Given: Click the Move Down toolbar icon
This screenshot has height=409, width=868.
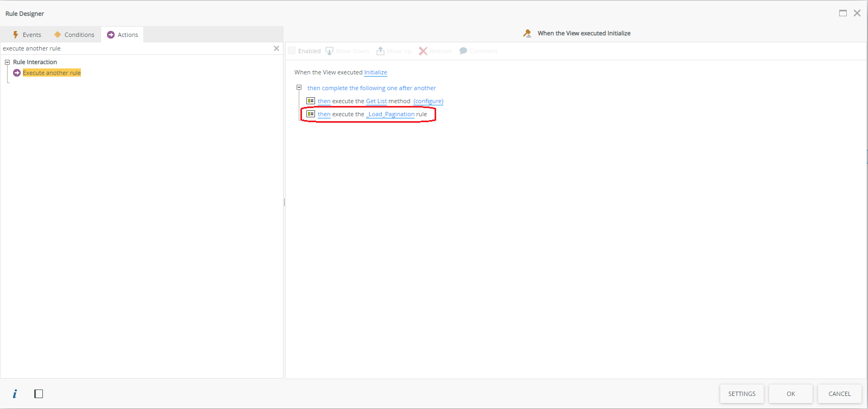Looking at the screenshot, I should (x=329, y=51).
